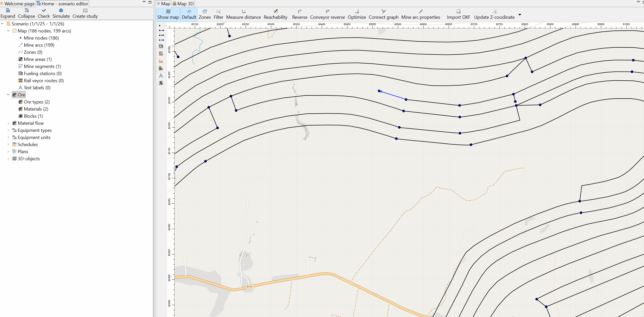Click the Create study button
Viewport: 644px width, 317px height.
click(x=85, y=13)
